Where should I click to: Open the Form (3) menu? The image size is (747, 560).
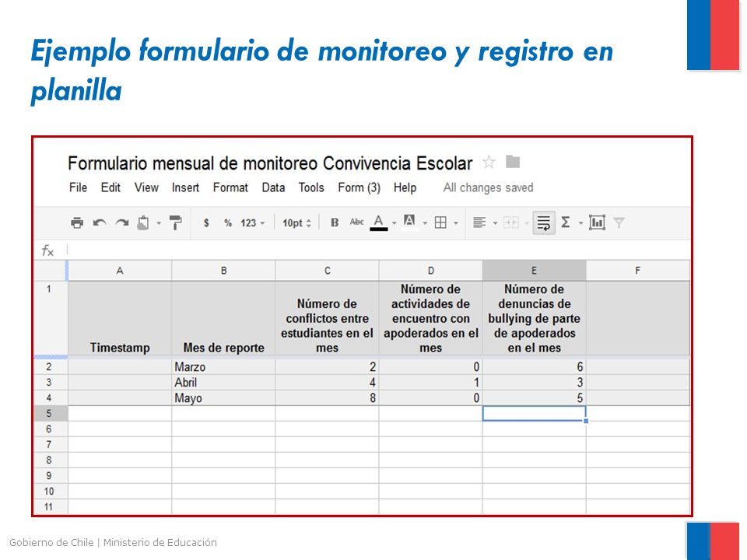coord(359,187)
